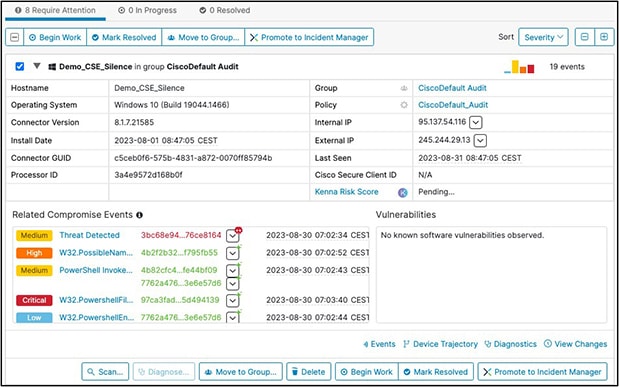Open dropdown for hash 4b2f2b32...f795fb55

click(x=233, y=253)
